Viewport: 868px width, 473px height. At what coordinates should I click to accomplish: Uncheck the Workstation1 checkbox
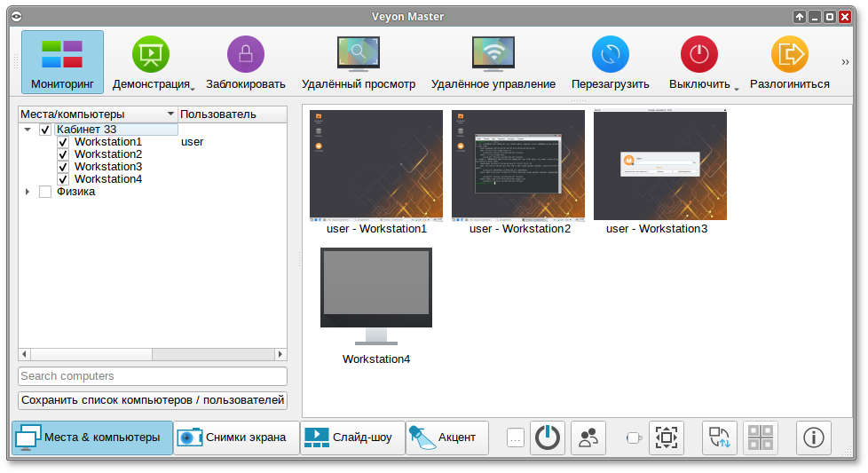pyautogui.click(x=63, y=142)
